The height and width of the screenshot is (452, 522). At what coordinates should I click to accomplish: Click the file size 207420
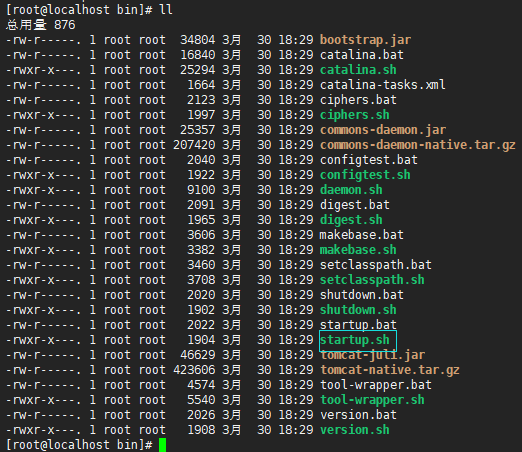pyautogui.click(x=194, y=145)
